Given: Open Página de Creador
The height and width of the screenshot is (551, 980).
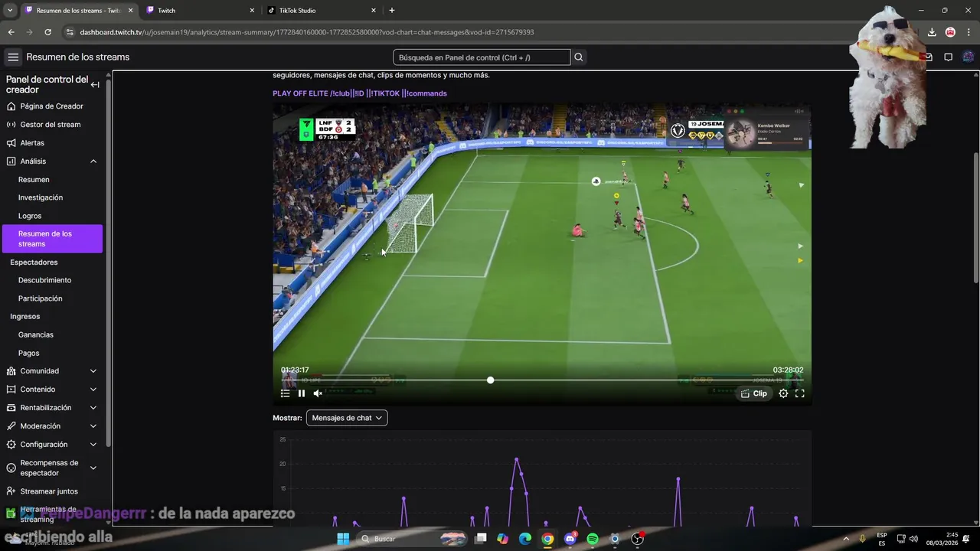Looking at the screenshot, I should [51, 106].
